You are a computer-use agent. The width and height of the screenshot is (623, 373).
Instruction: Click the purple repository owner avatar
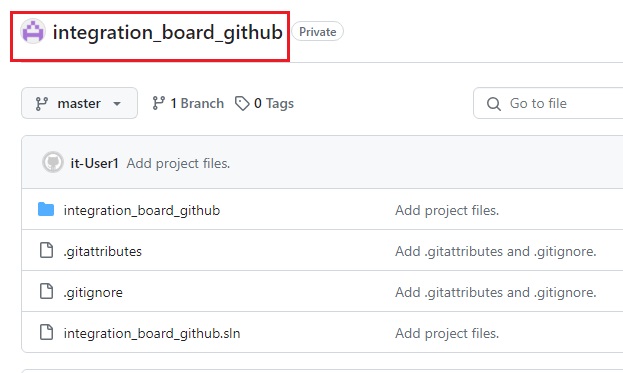[33, 31]
